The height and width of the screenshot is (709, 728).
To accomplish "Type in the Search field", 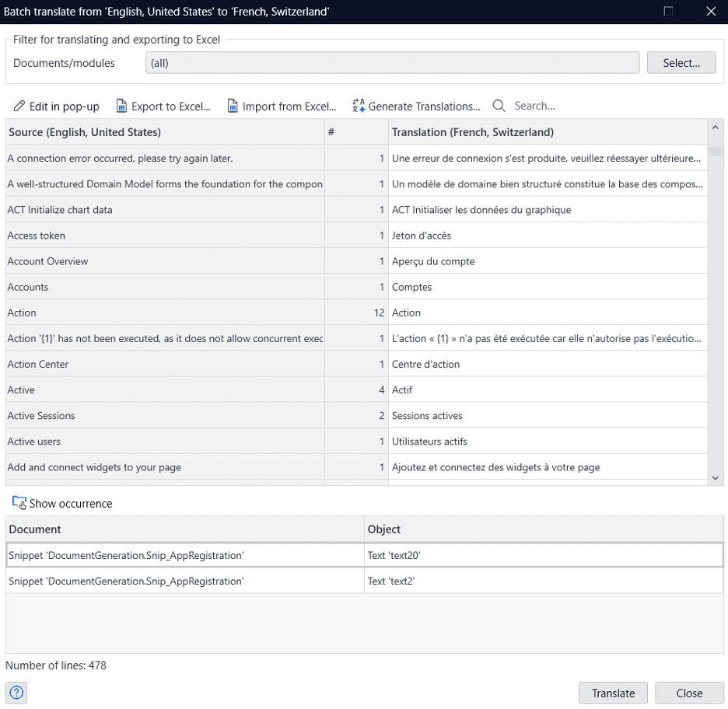I will (x=560, y=106).
